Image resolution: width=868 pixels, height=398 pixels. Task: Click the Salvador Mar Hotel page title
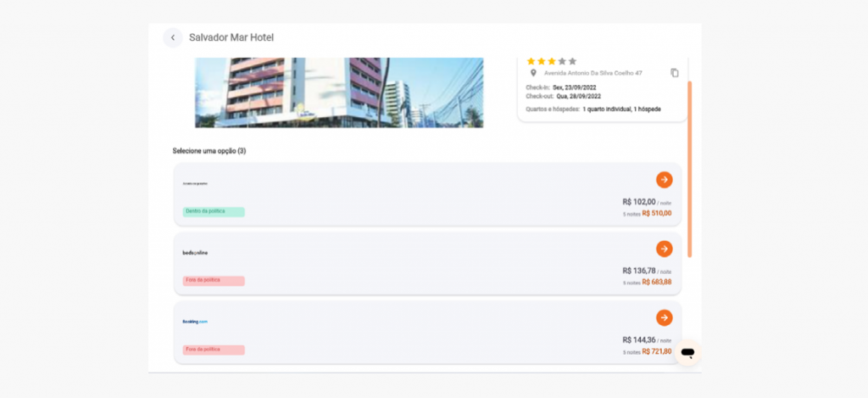(x=231, y=37)
